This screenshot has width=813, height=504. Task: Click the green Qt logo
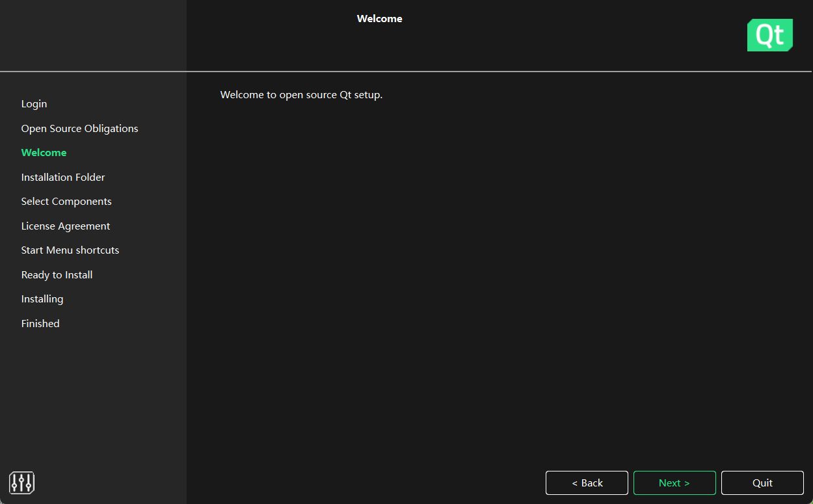click(x=770, y=35)
